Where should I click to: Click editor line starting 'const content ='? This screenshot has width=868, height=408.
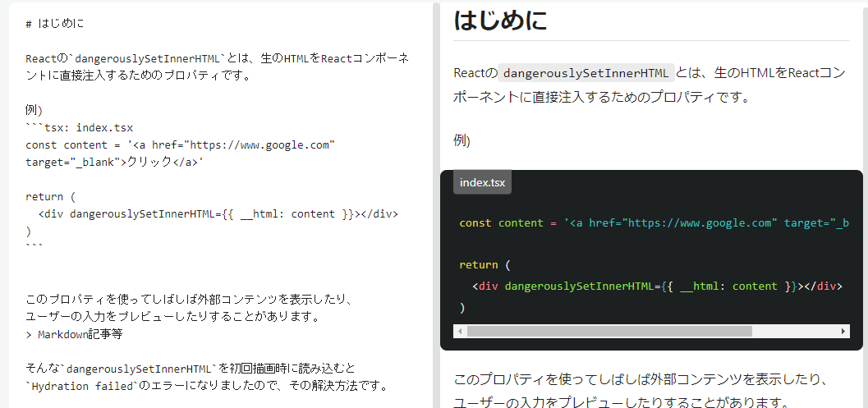181,145
